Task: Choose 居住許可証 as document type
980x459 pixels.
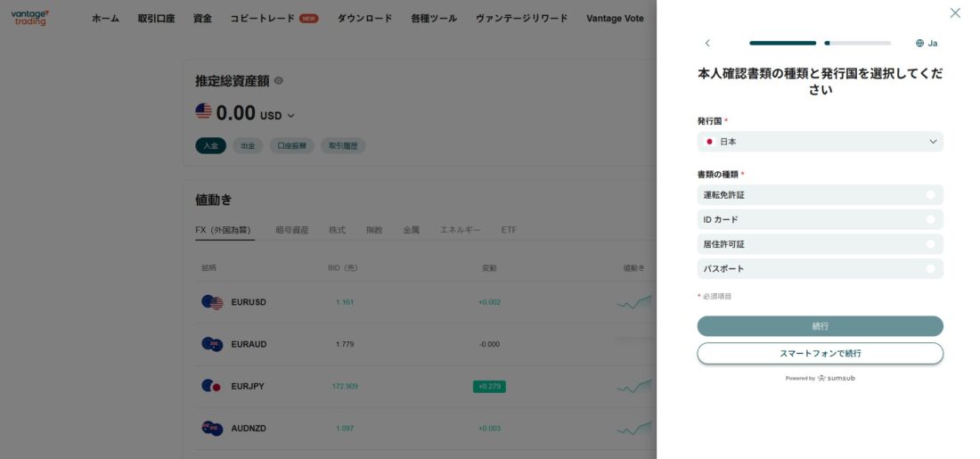Action: (x=930, y=244)
